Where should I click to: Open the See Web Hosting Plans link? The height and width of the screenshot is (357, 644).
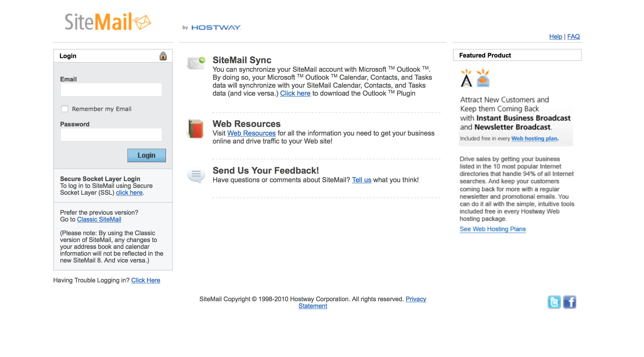coord(493,229)
